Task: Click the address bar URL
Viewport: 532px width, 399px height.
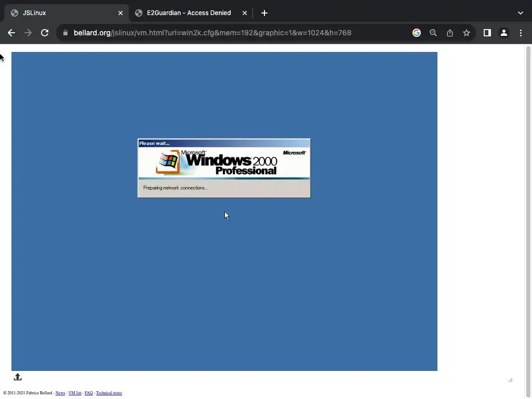Action: coord(212,33)
